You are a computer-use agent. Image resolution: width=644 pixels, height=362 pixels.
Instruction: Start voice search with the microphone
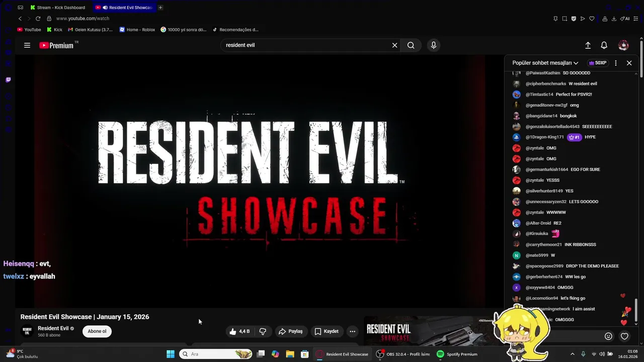pyautogui.click(x=434, y=45)
